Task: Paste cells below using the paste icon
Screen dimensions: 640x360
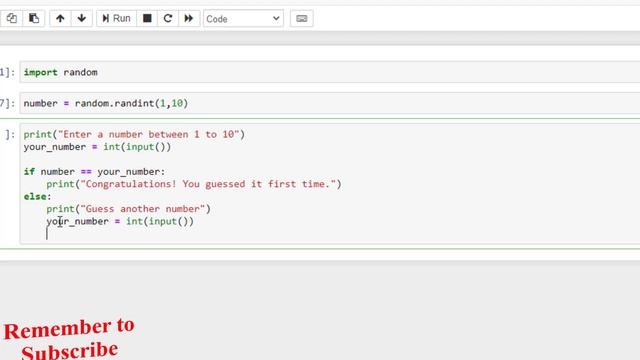Action: pyautogui.click(x=34, y=18)
